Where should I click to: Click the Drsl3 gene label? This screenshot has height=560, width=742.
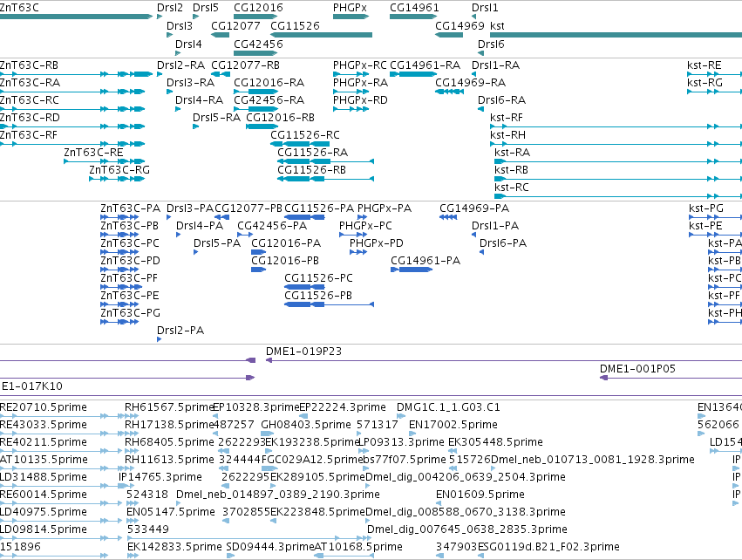(180, 25)
